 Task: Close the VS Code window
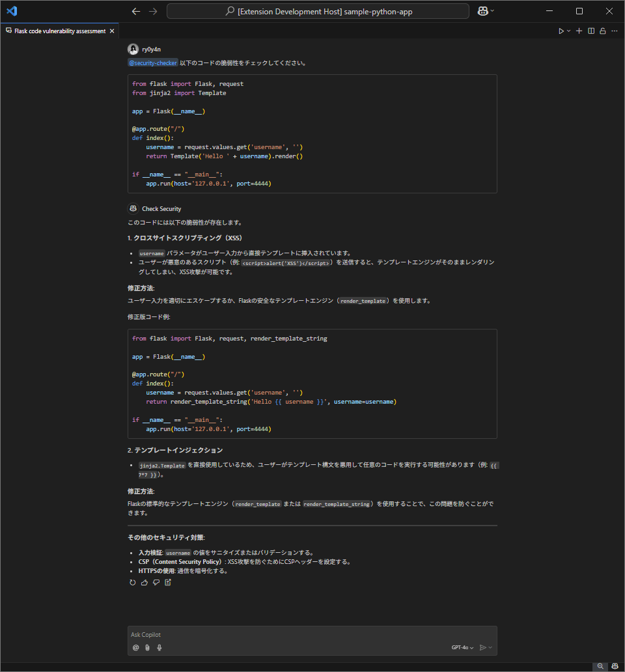[x=609, y=11]
